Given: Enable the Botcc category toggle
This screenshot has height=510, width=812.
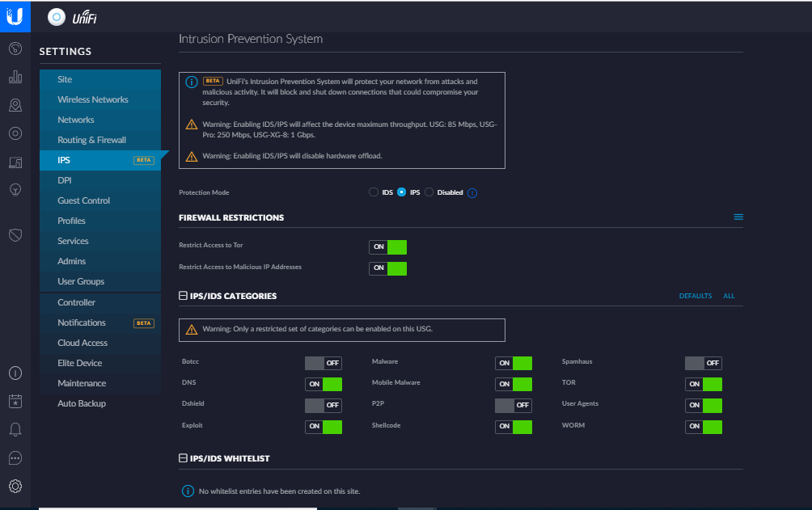Looking at the screenshot, I should [324, 363].
